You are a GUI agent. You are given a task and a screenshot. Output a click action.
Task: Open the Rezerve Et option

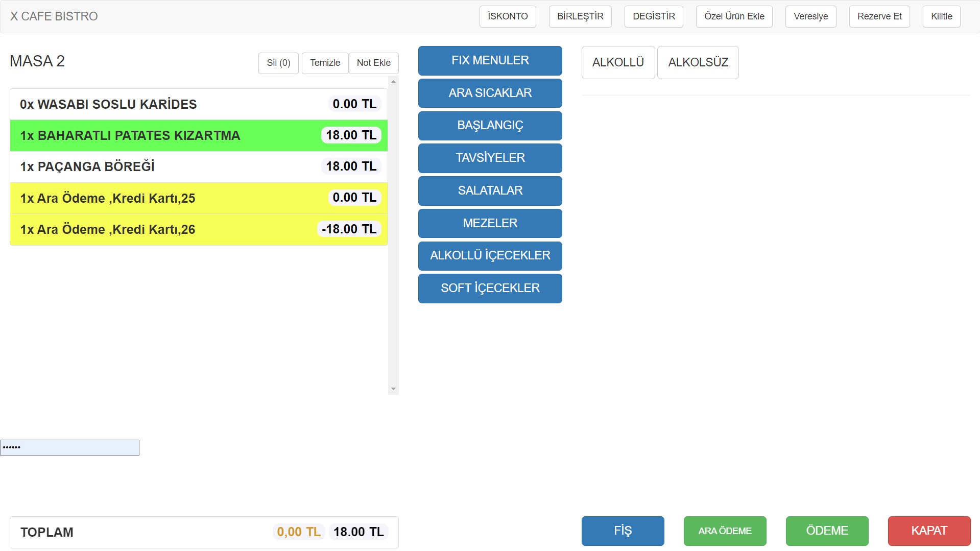pos(879,16)
